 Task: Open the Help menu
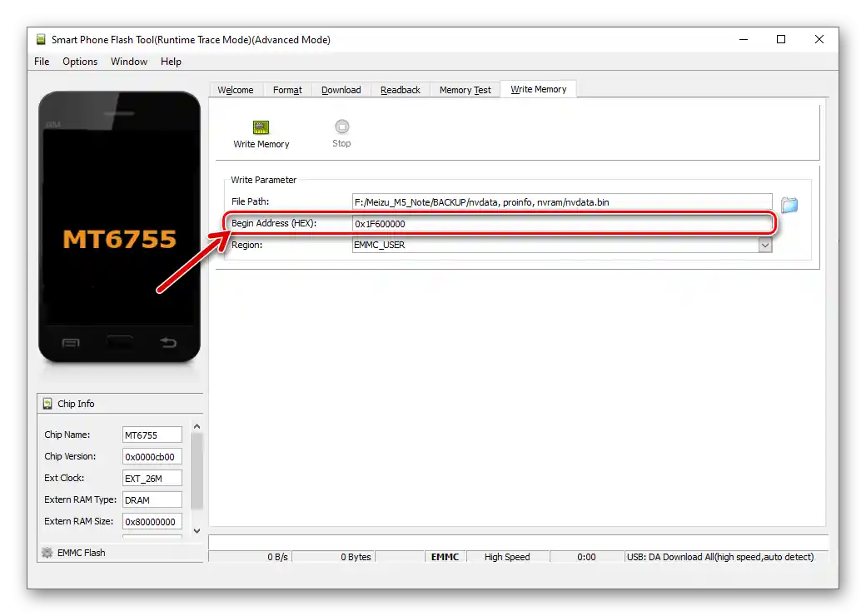171,61
